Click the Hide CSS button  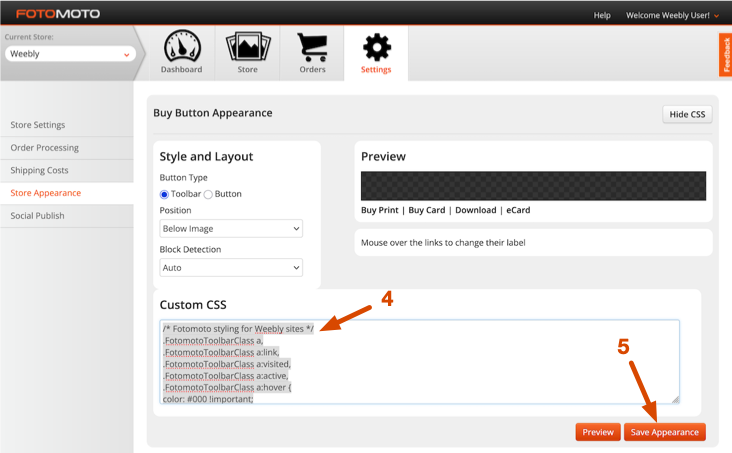click(x=687, y=114)
